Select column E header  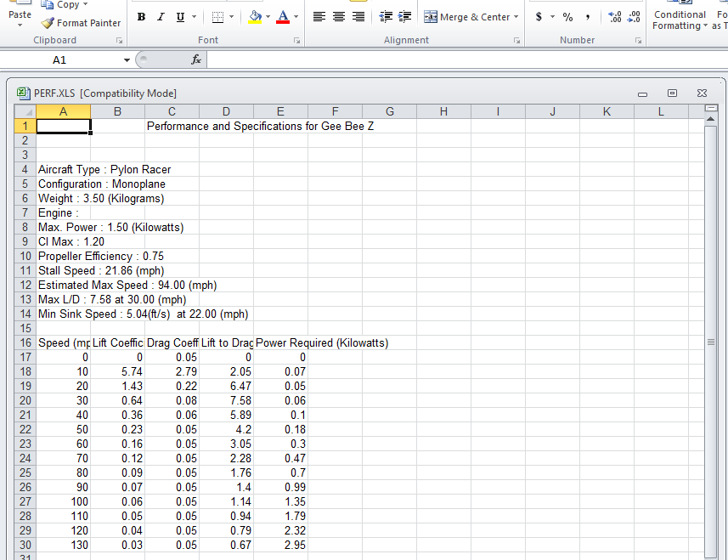pos(280,111)
